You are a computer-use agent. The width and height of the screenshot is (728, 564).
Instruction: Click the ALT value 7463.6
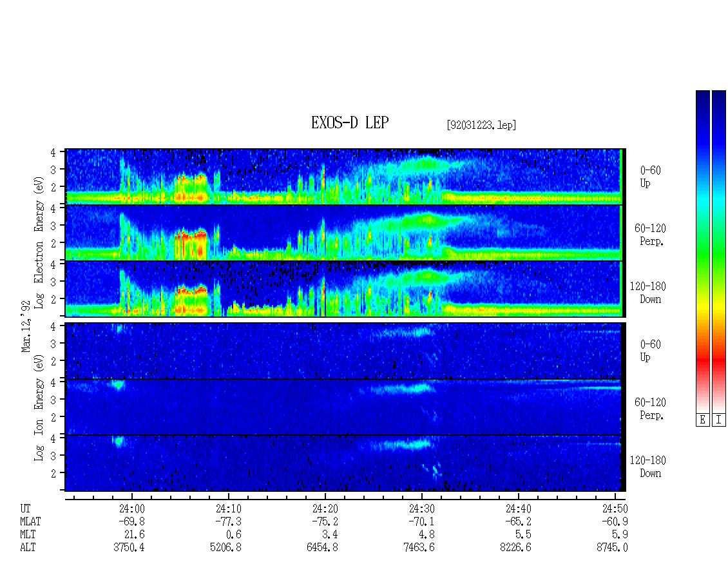(419, 548)
